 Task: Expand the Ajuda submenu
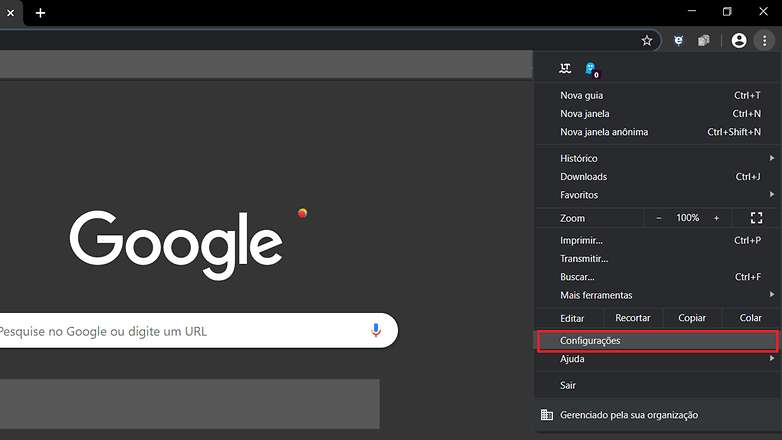point(657,359)
